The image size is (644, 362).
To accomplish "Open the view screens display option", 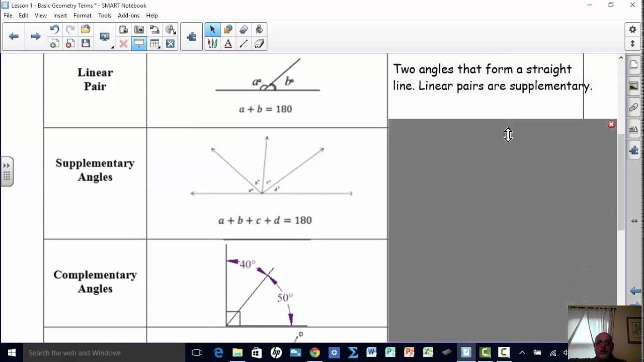I will click(x=105, y=37).
